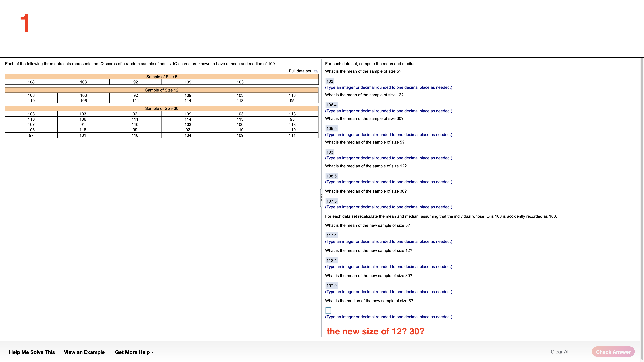644x362 pixels.
Task: Open the Full data set pop-out icon
Action: [316, 71]
